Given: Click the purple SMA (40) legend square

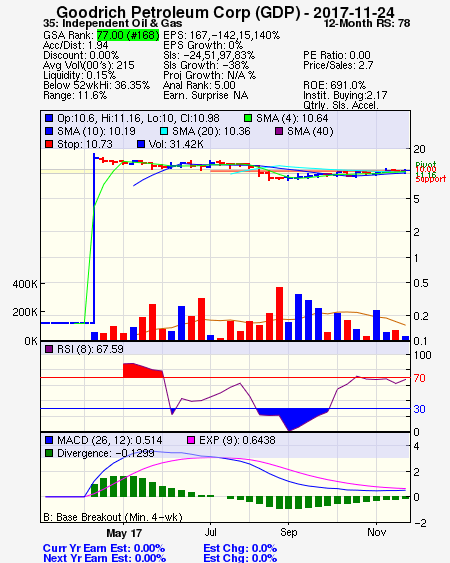Looking at the screenshot, I should 279,131.
